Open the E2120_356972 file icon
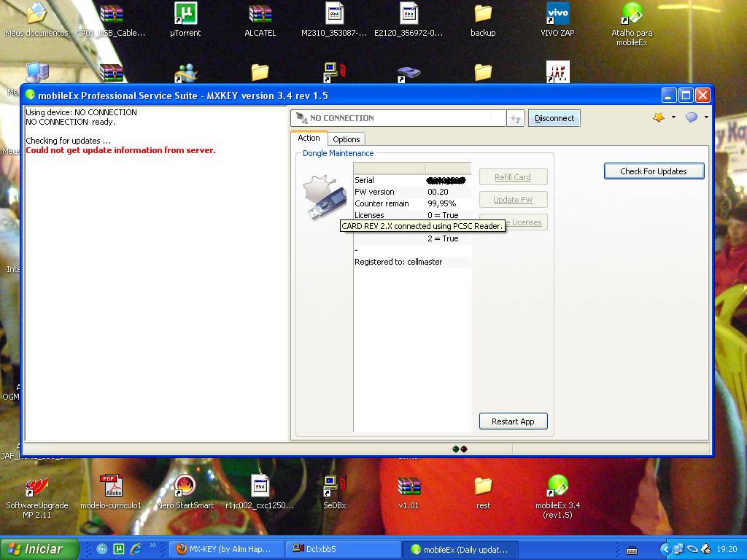This screenshot has width=747, height=560. coord(409,20)
